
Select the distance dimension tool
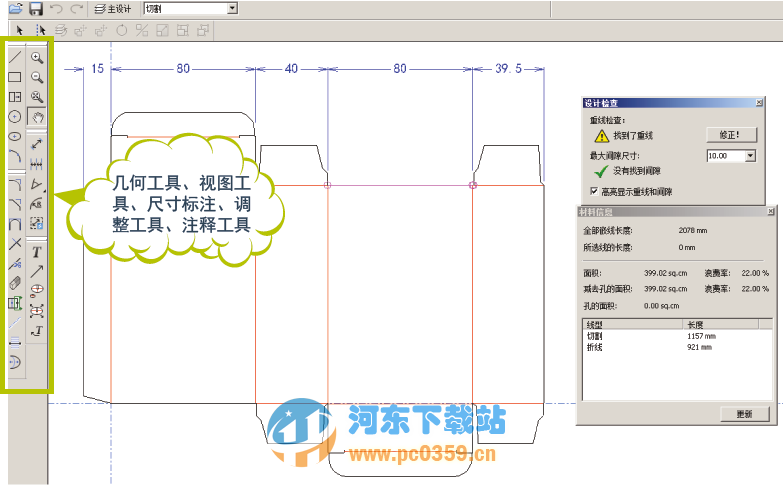(x=36, y=144)
